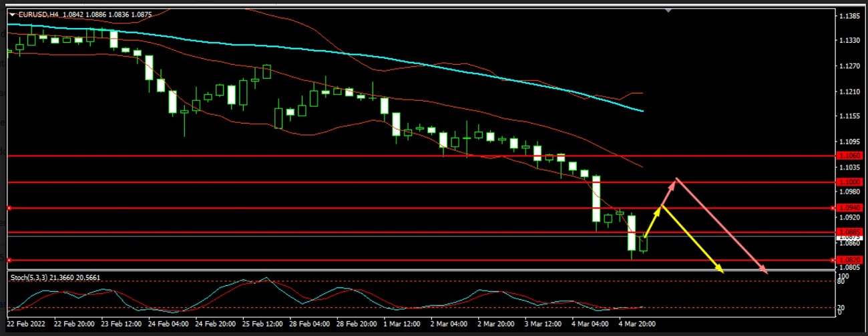Select the yellow upward arrow near latest candle
Image resolution: width=868 pixels, height=336 pixels.
pos(652,222)
